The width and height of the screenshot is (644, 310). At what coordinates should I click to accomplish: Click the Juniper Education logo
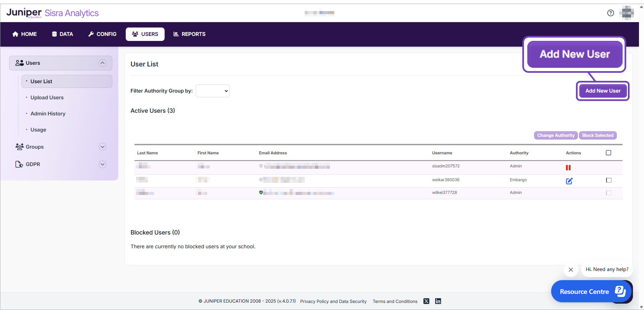click(x=24, y=13)
